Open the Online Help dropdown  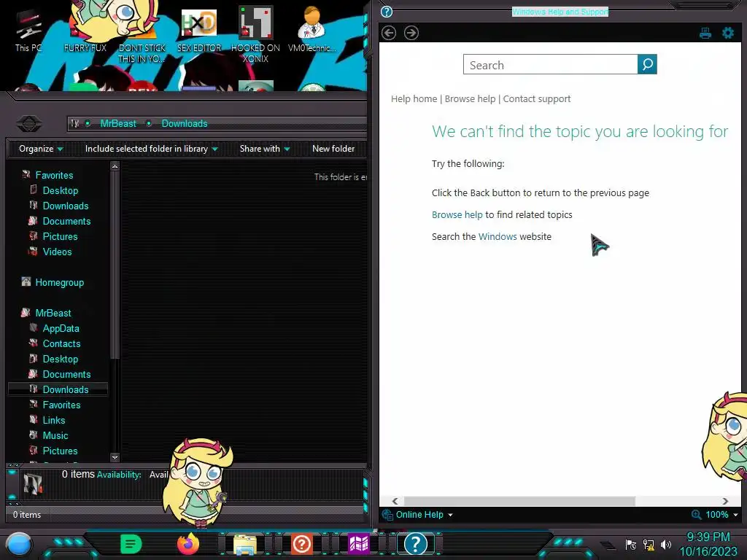(x=418, y=515)
